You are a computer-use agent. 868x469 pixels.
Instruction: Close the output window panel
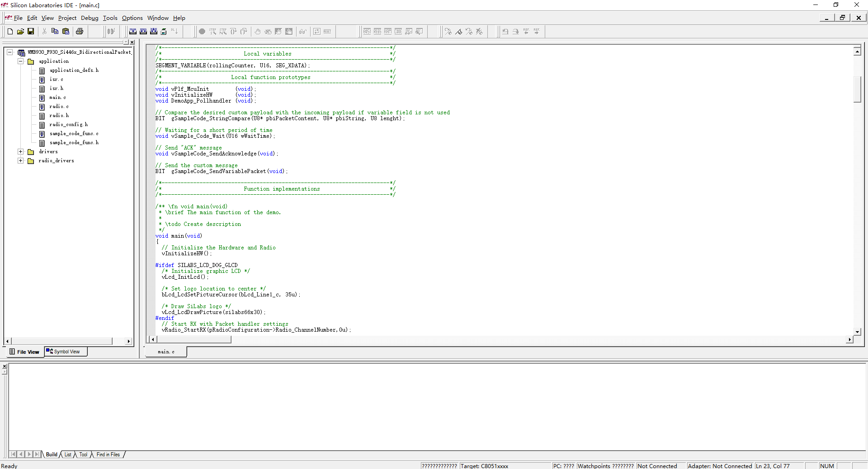coord(5,366)
